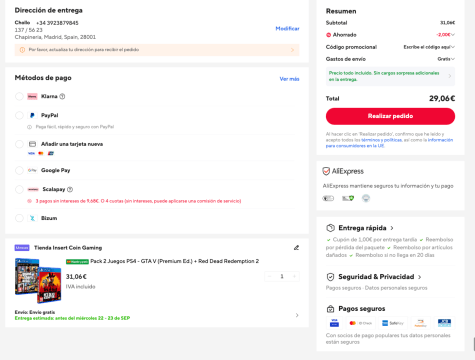Select Scalapay radio button
The height and width of the screenshot is (360, 475).
tap(19, 189)
